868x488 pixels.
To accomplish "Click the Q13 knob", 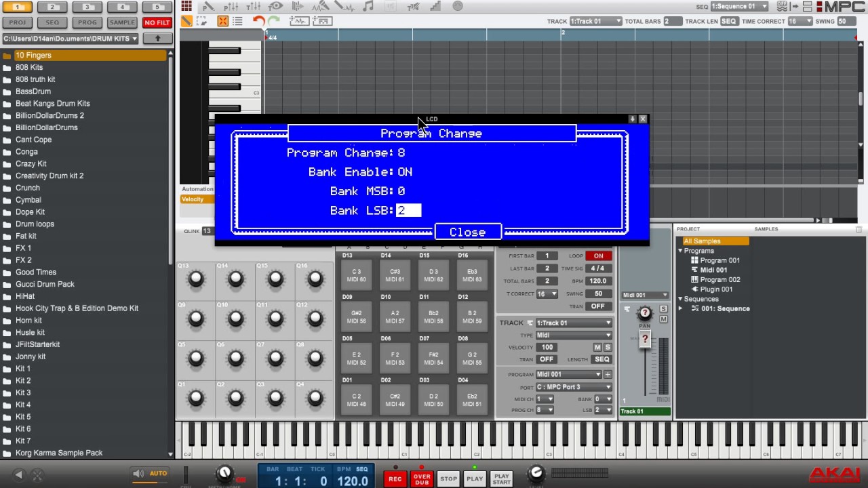I will 196,279.
